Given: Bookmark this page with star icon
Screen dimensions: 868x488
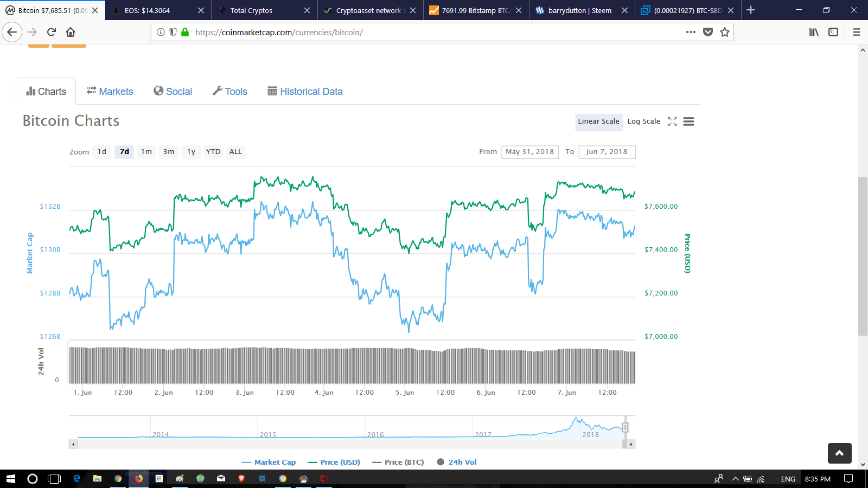Looking at the screenshot, I should click(x=725, y=32).
